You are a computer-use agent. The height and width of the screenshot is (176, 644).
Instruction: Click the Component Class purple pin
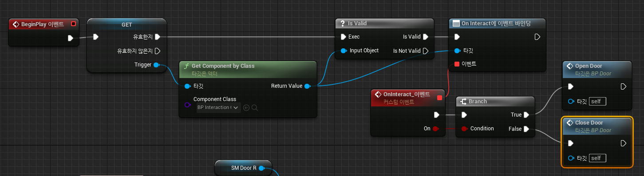pyautogui.click(x=187, y=105)
